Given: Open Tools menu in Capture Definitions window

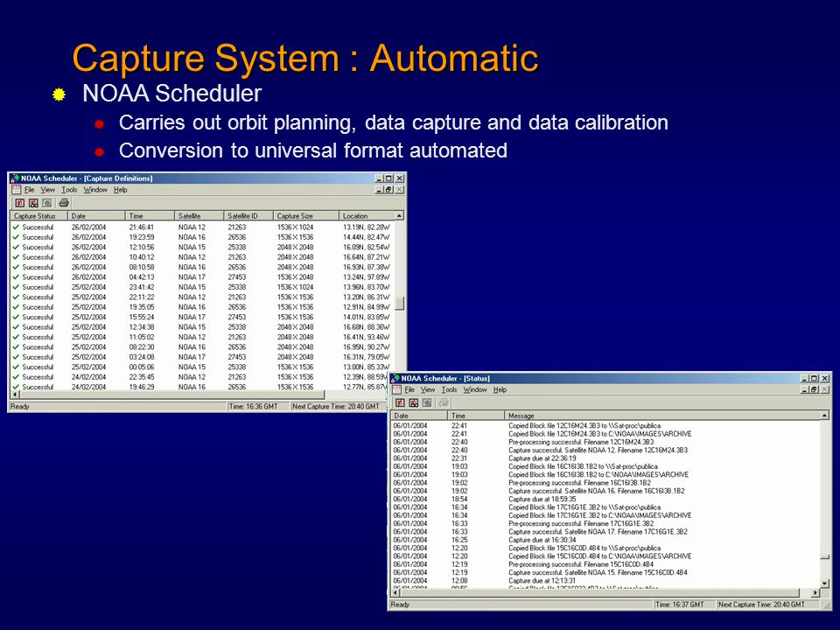Looking at the screenshot, I should pyautogui.click(x=69, y=190).
